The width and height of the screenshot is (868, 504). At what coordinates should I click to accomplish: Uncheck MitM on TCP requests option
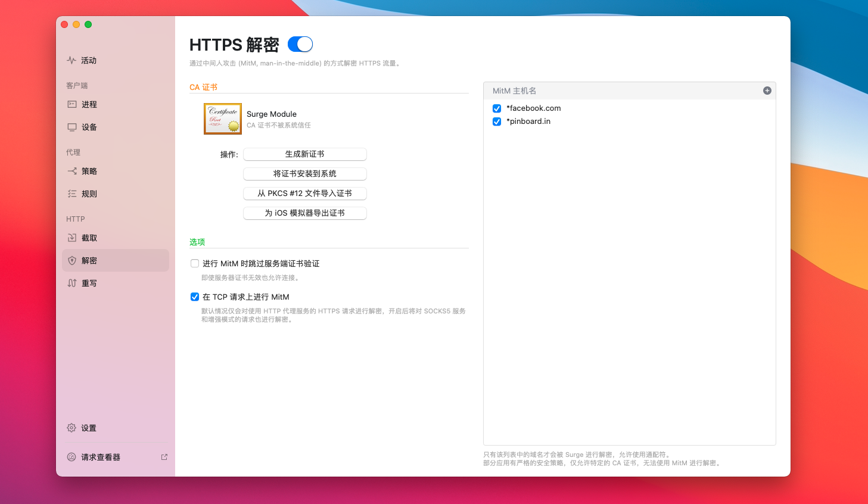click(195, 297)
